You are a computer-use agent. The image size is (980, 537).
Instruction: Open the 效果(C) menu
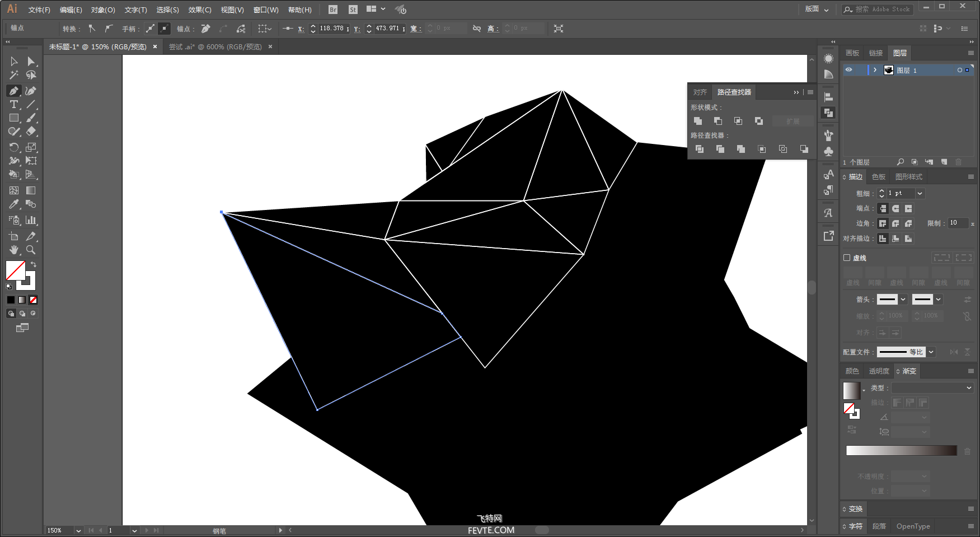pos(200,10)
